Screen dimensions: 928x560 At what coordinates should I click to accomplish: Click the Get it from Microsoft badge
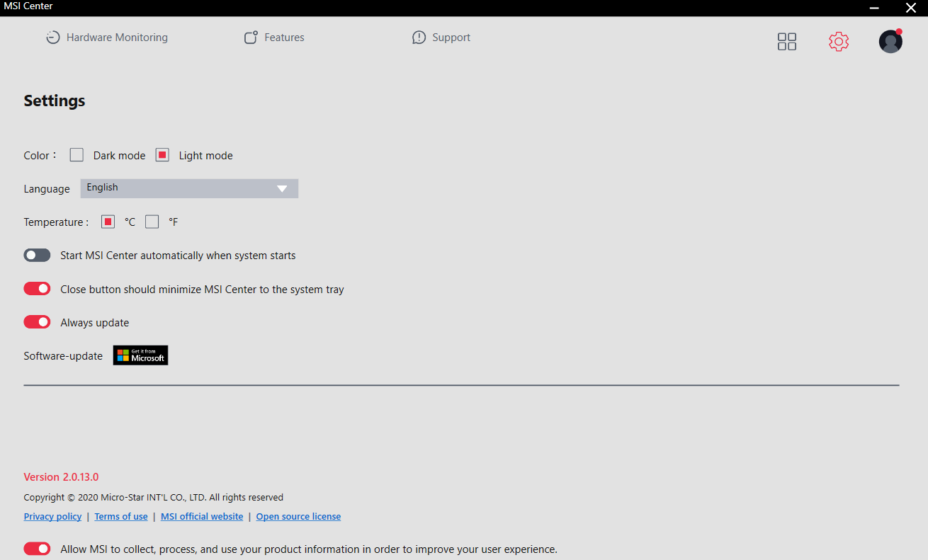coord(141,355)
